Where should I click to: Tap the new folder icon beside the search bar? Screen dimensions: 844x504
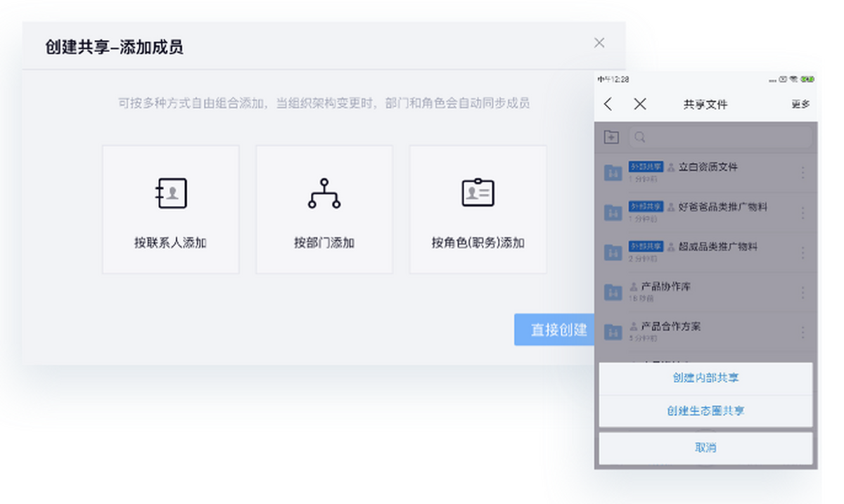pyautogui.click(x=611, y=138)
